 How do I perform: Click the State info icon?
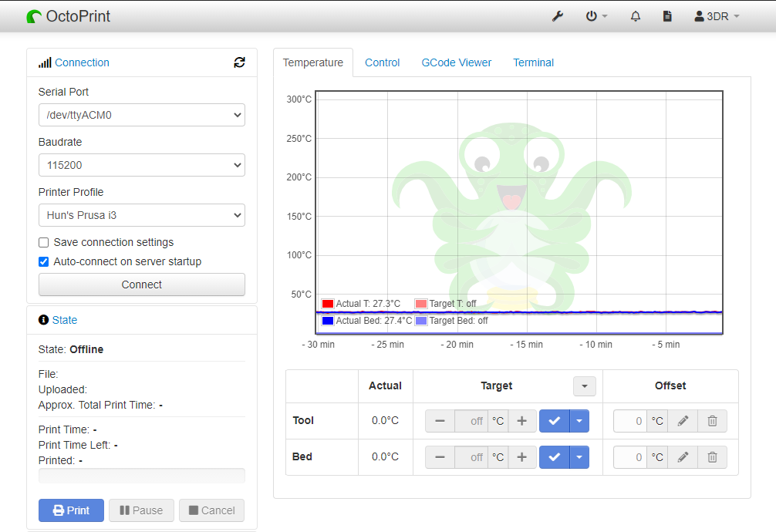(x=43, y=320)
